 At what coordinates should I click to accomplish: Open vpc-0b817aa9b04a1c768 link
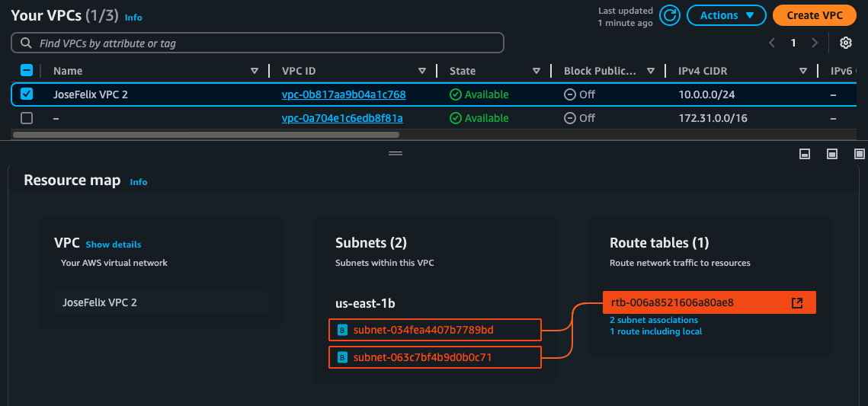[x=344, y=94]
